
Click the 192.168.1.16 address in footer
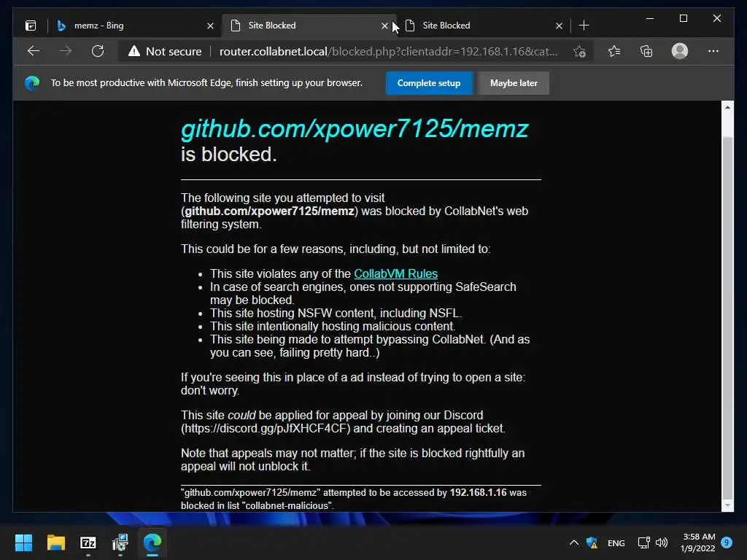tap(479, 492)
